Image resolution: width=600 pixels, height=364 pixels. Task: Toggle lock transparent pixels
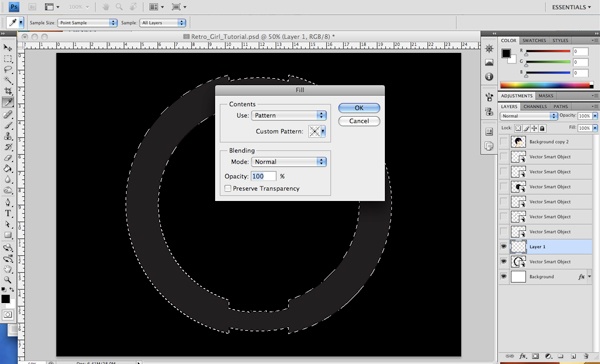tap(518, 128)
